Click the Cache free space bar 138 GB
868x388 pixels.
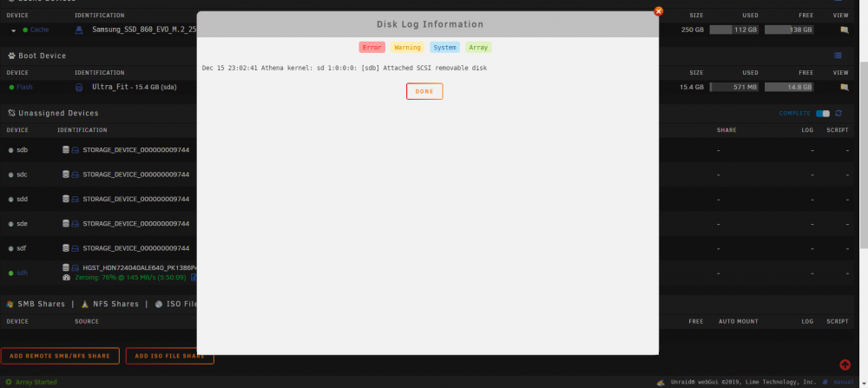pos(789,30)
